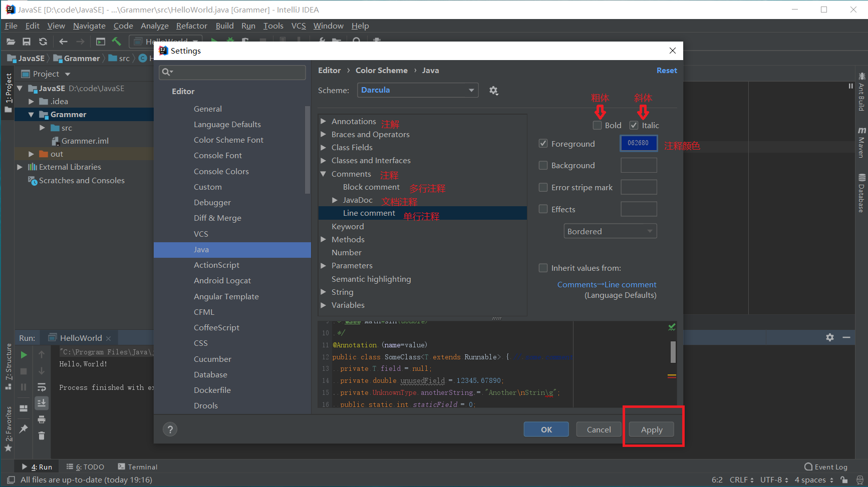Hide Run panel with the minimize dash icon

pyautogui.click(x=846, y=338)
